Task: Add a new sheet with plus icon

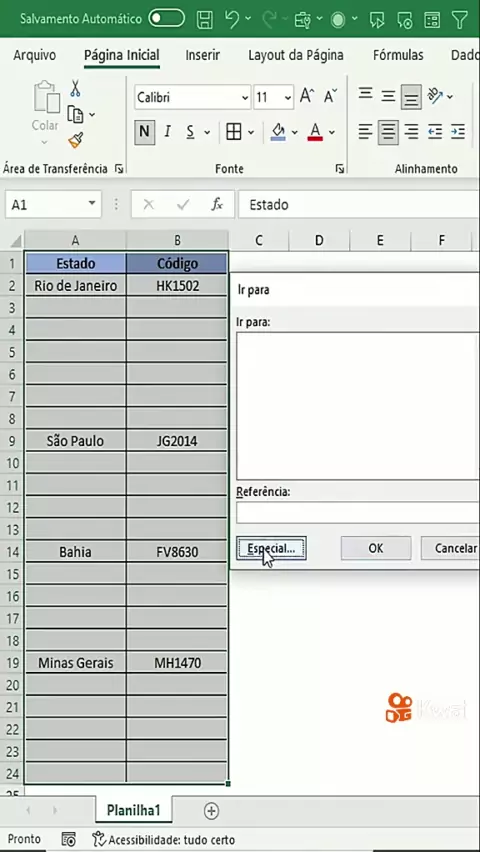Action: coord(211,811)
